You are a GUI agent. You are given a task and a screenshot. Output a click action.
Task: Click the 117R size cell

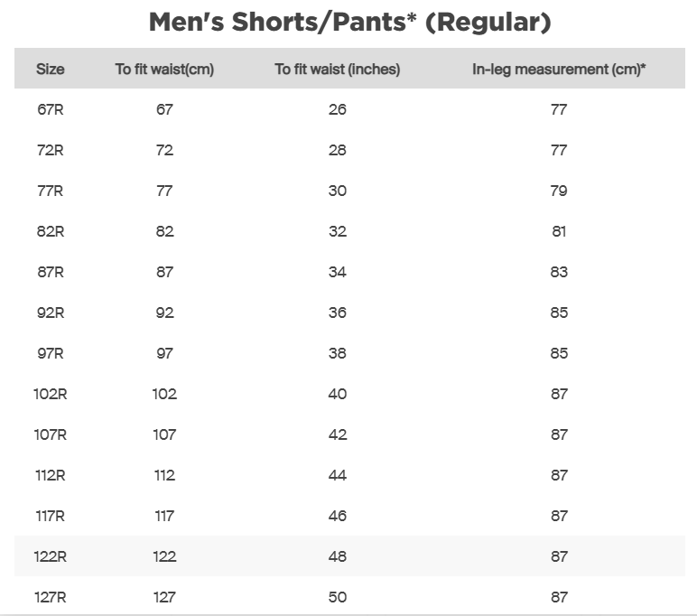(51, 517)
